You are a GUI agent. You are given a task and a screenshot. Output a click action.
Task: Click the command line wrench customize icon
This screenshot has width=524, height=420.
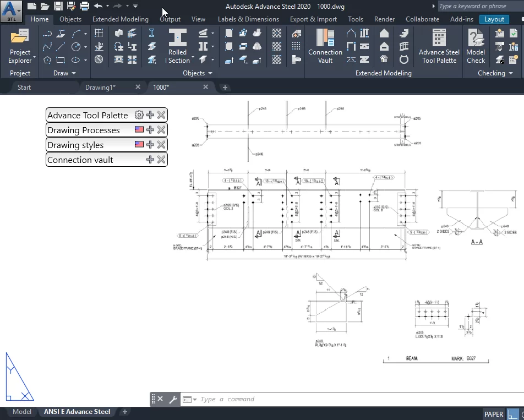[172, 400]
